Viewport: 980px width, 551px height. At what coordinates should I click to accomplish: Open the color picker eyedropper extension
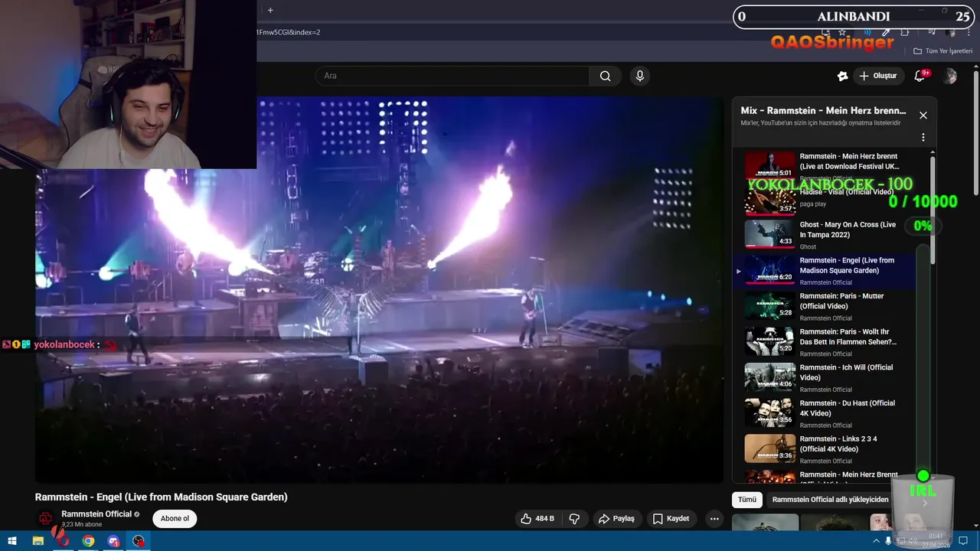[x=887, y=32]
